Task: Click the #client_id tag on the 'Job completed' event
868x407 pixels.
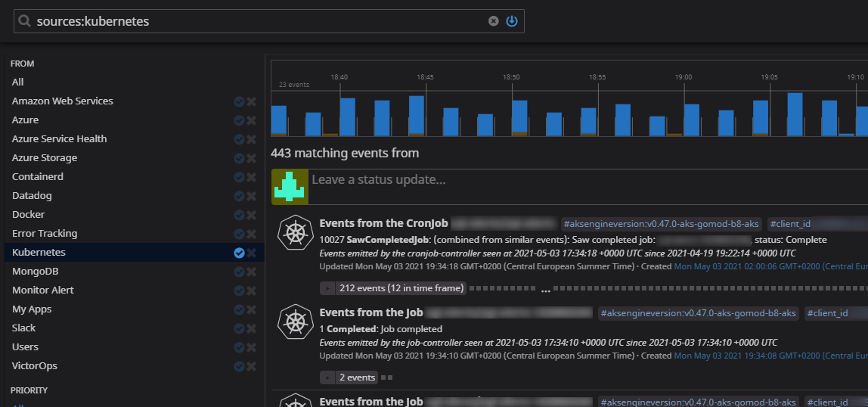Action: point(828,313)
